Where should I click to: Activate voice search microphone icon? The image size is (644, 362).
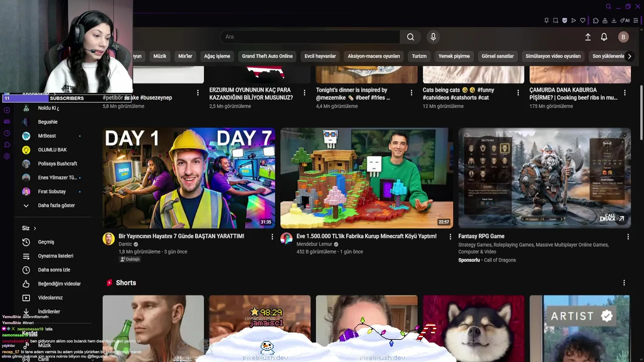pos(433,37)
